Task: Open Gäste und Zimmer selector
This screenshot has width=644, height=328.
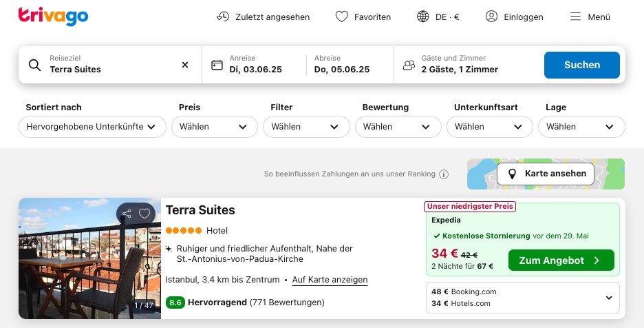Action: pyautogui.click(x=466, y=65)
